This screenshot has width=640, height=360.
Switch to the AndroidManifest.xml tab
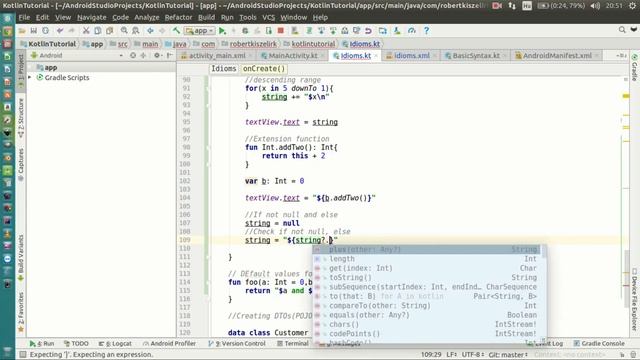click(x=557, y=56)
